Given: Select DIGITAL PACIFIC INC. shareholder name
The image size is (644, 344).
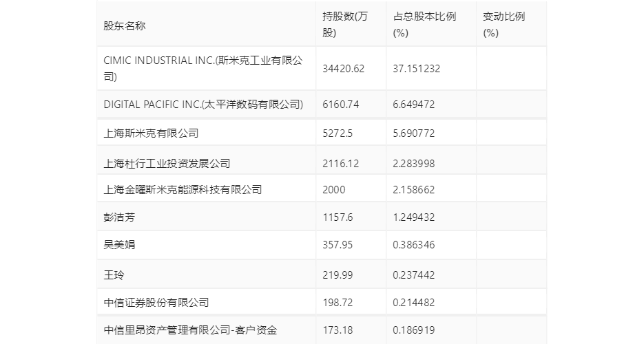Looking at the screenshot, I should [x=203, y=105].
